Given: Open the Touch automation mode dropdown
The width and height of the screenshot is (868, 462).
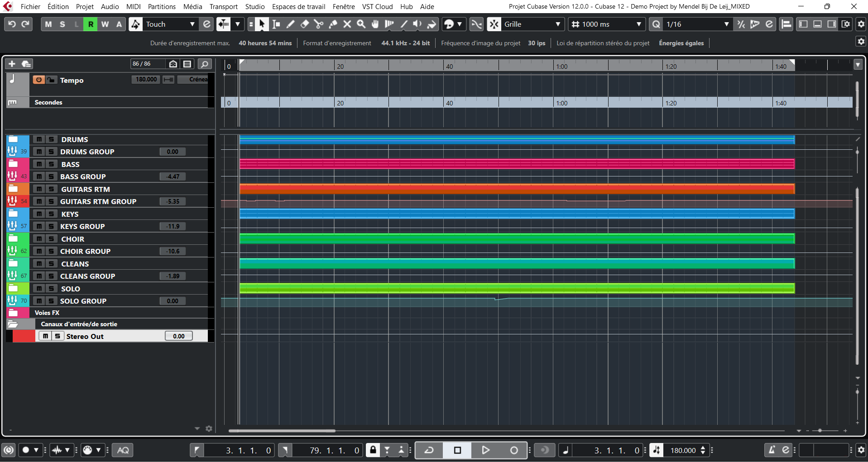Looking at the screenshot, I should 171,24.
